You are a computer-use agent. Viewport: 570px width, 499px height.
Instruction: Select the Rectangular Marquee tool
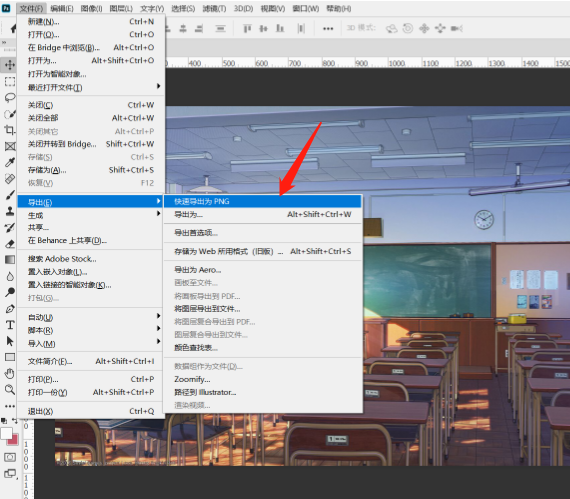(x=9, y=81)
